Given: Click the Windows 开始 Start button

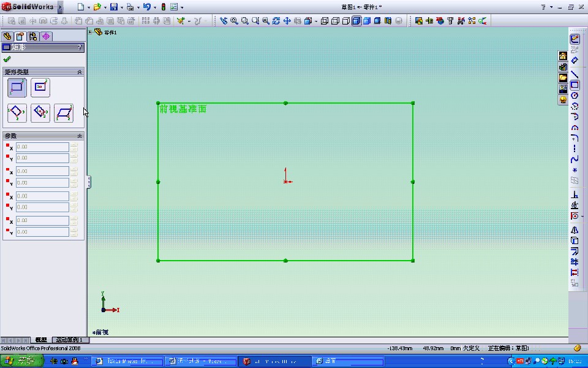Looking at the screenshot, I should tap(22, 361).
